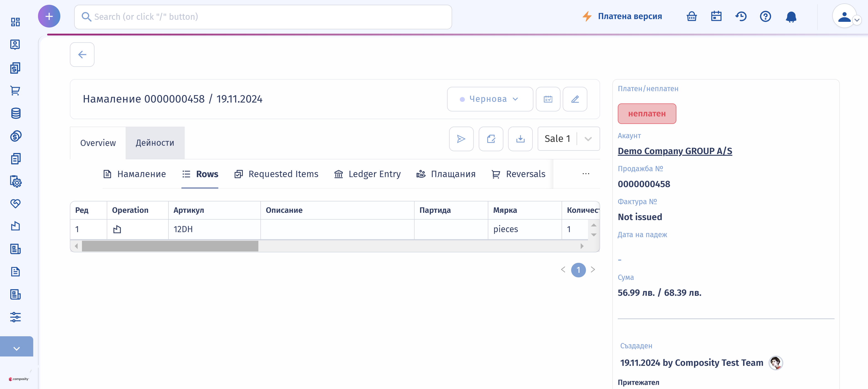Open the notifications bell
The width and height of the screenshot is (868, 389).
(791, 17)
